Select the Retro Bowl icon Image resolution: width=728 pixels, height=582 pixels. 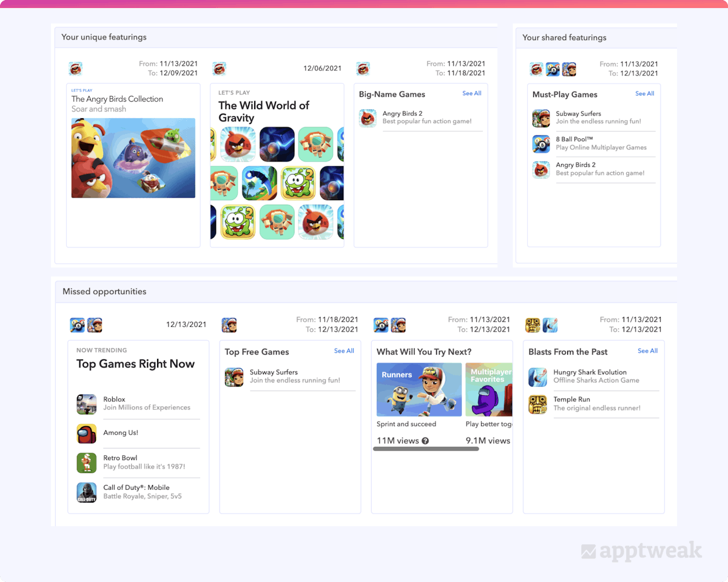point(87,462)
